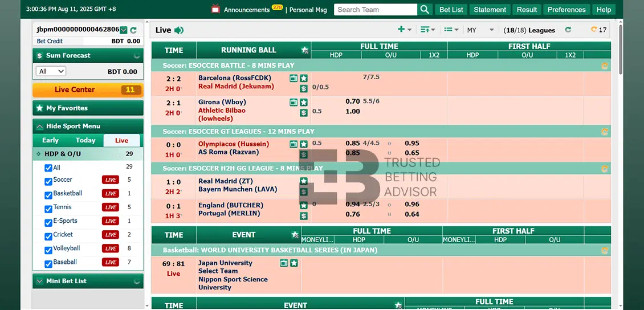
Task: Open the Preferences menu
Action: [566, 10]
